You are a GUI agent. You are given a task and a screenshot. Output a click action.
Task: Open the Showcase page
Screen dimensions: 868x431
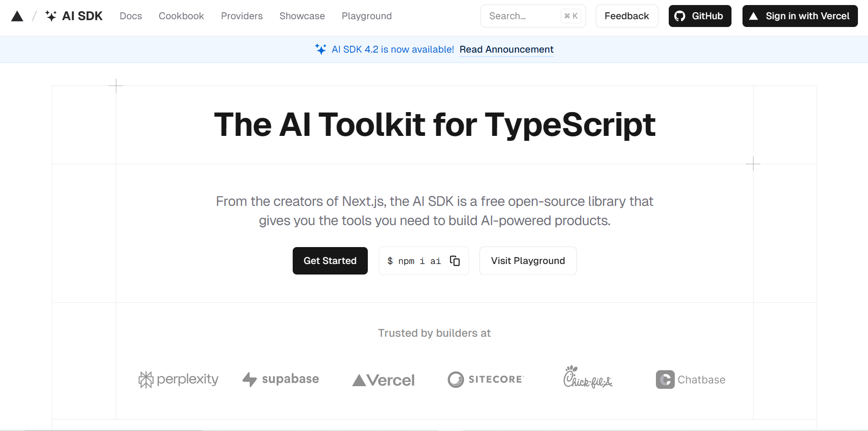pyautogui.click(x=302, y=16)
